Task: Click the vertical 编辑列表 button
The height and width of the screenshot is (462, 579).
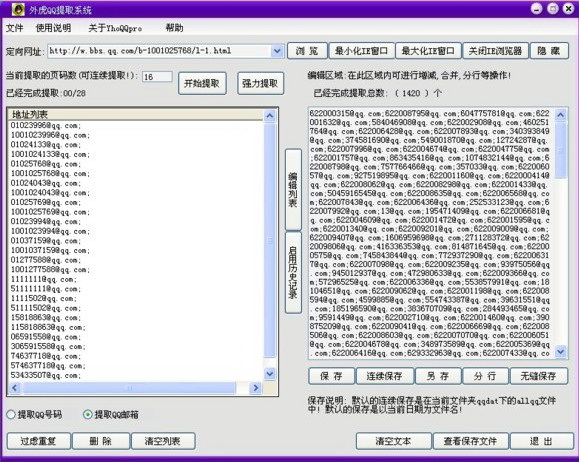Action: click(x=293, y=190)
